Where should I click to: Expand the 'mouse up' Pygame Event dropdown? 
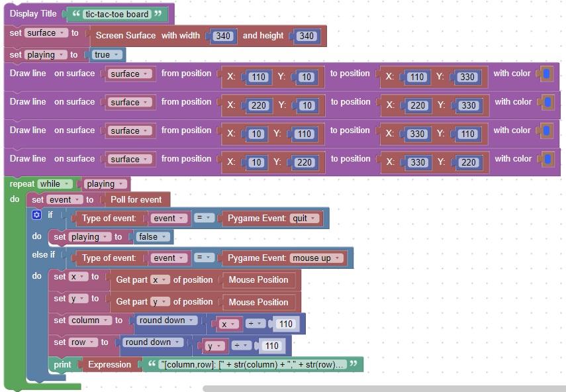pyautogui.click(x=317, y=258)
